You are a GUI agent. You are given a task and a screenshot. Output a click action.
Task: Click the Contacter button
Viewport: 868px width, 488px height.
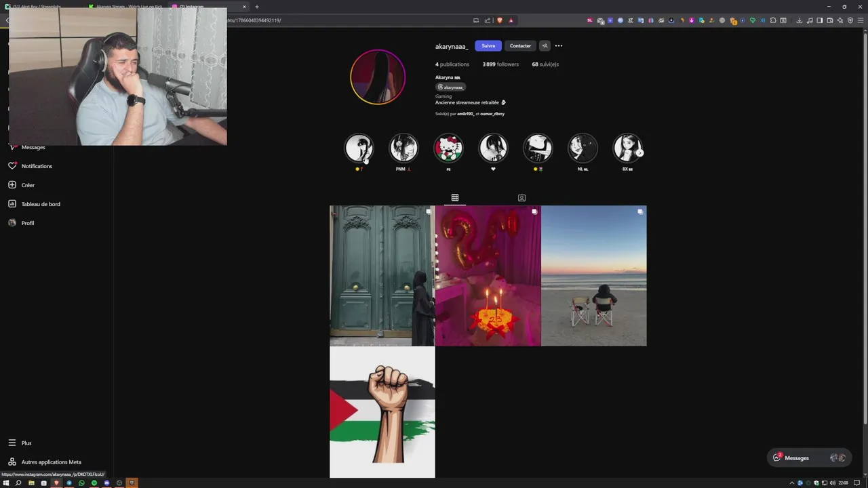[x=520, y=46]
